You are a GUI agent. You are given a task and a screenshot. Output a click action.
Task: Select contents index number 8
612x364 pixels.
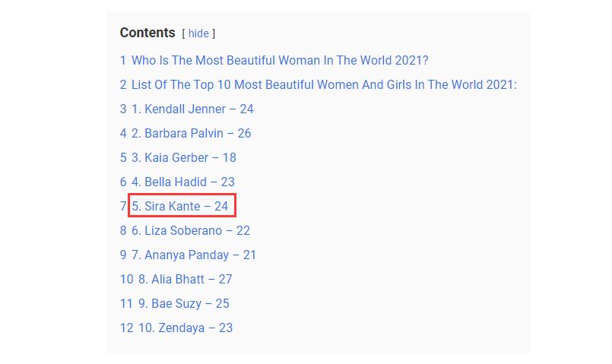click(123, 231)
